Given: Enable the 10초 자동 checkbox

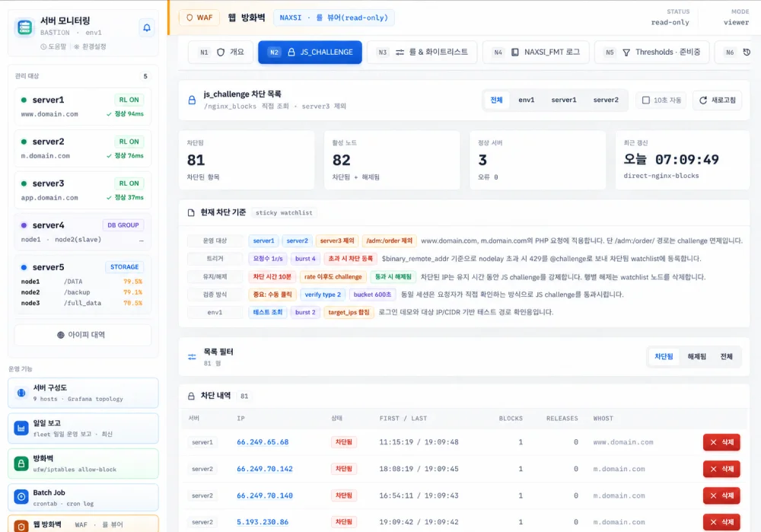Looking at the screenshot, I should point(646,100).
